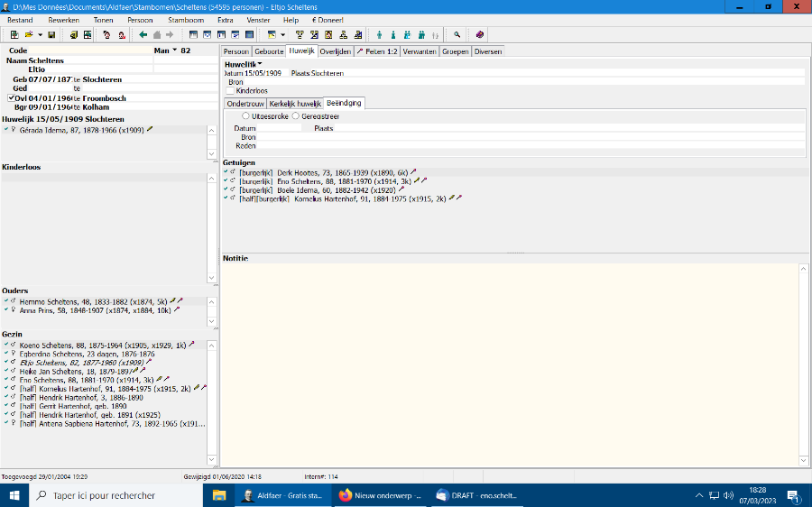The image size is (812, 507).
Task: Click the save (floppy disk) toolbar icon
Action: coord(51,35)
